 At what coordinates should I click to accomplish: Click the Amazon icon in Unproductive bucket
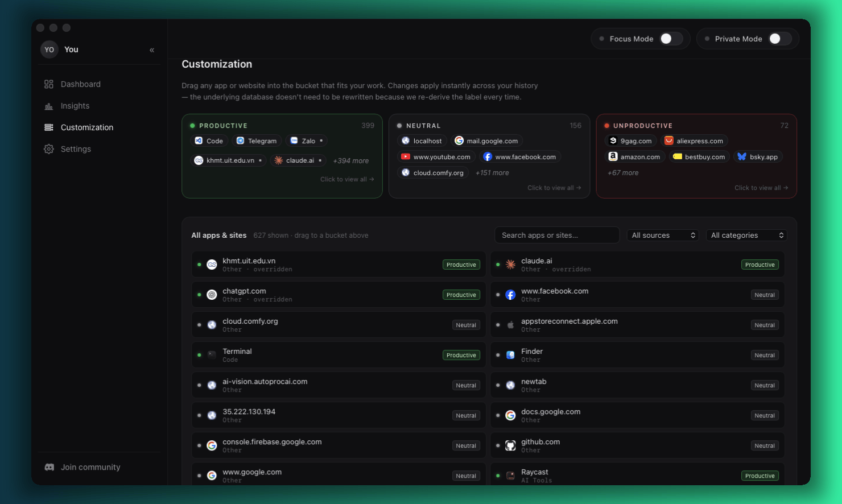click(x=613, y=157)
